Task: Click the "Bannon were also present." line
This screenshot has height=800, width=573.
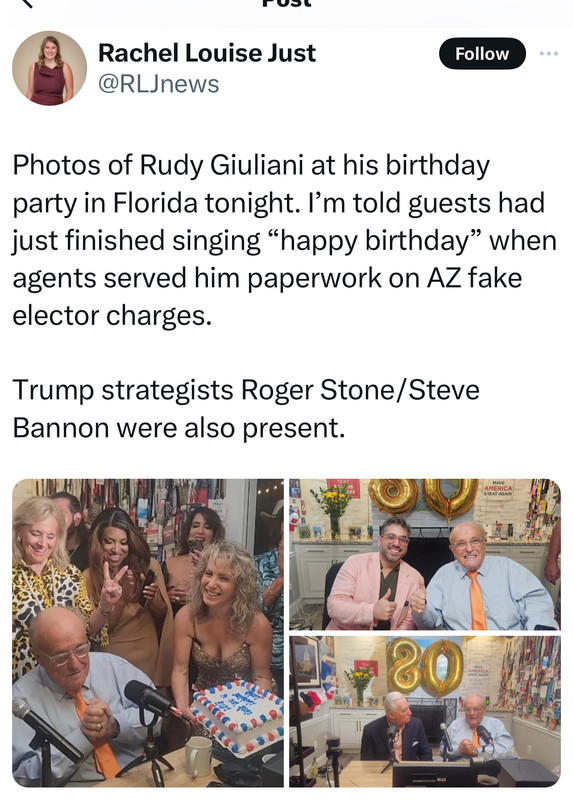Action: pos(179,428)
